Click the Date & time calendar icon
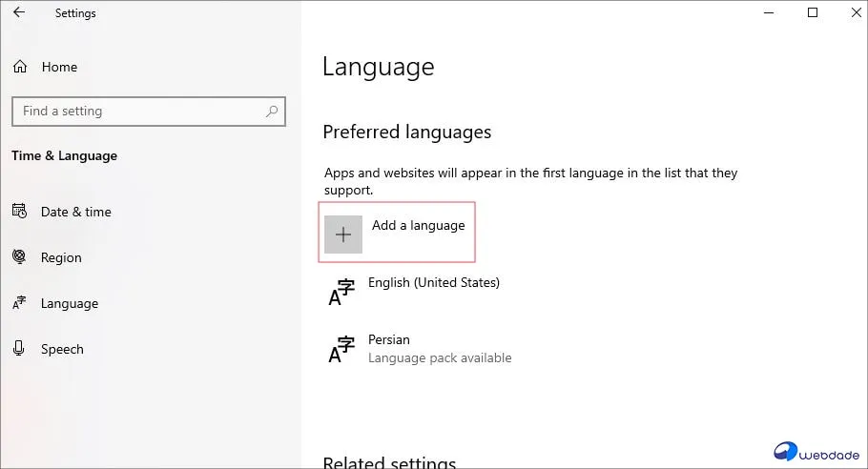The width and height of the screenshot is (868, 469). [x=19, y=212]
